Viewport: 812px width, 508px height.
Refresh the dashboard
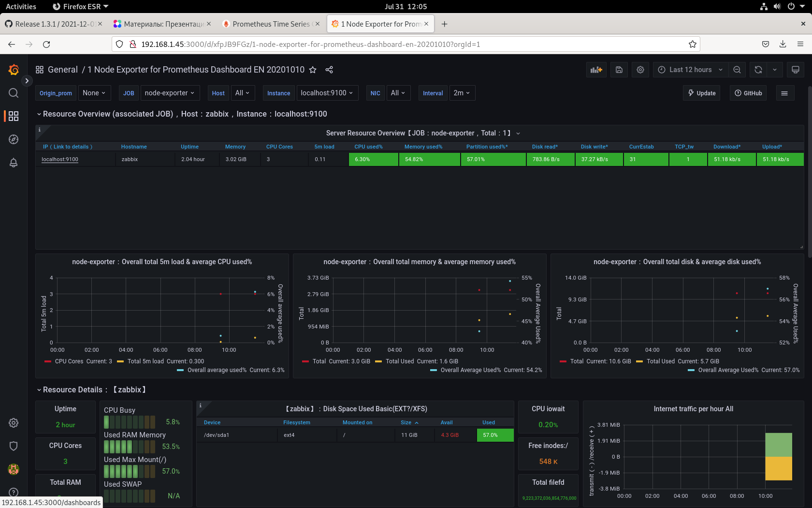[758, 70]
